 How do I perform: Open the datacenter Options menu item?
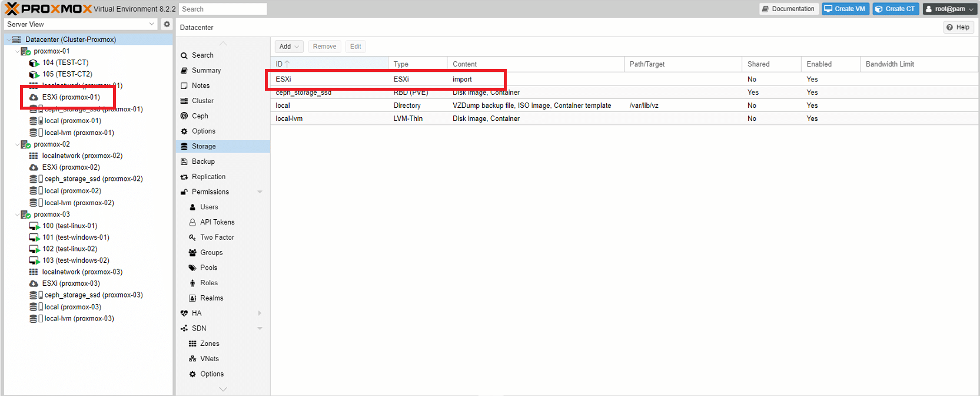(223, 131)
